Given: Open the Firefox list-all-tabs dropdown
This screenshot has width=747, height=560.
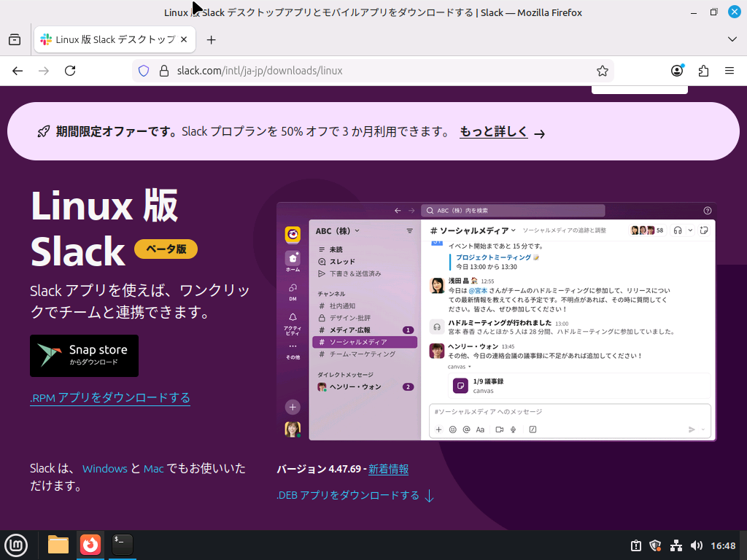Looking at the screenshot, I should coord(732,39).
